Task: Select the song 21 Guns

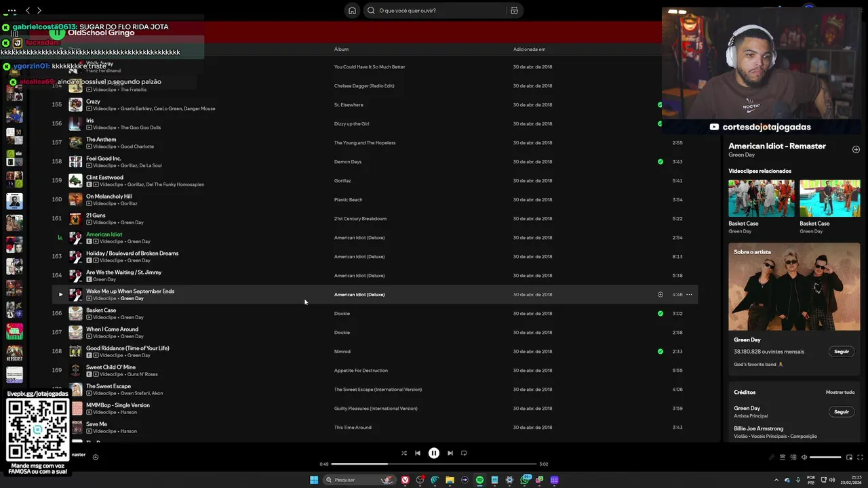Action: pos(96,215)
